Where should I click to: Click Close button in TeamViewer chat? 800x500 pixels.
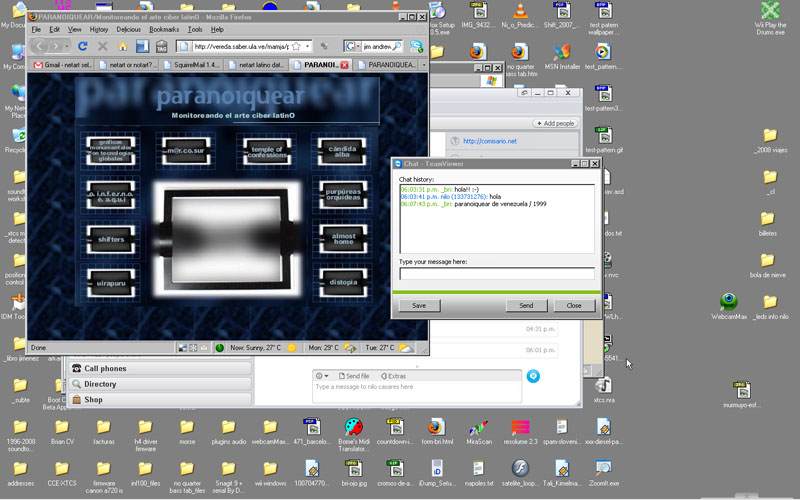pos(574,305)
